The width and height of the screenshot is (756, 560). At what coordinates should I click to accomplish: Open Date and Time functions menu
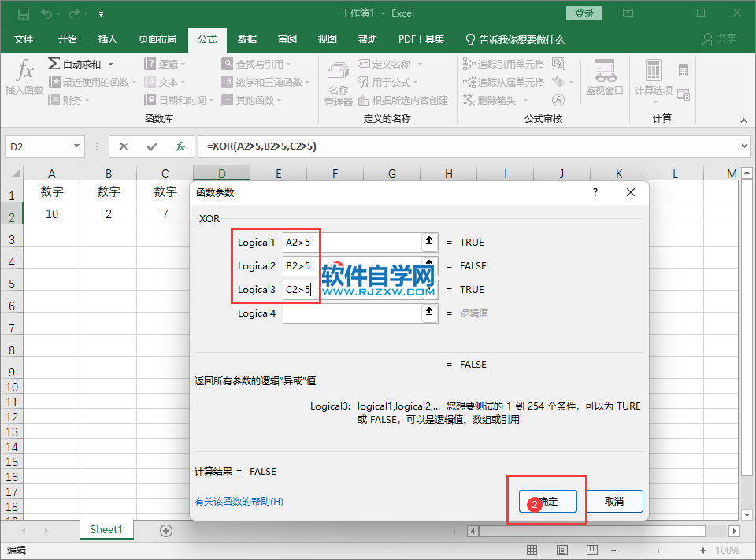point(179,100)
